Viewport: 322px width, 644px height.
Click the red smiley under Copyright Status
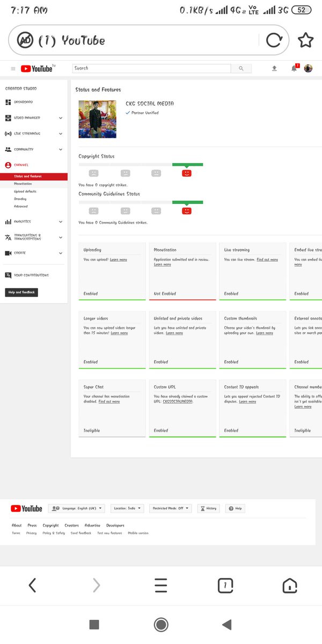(x=187, y=173)
